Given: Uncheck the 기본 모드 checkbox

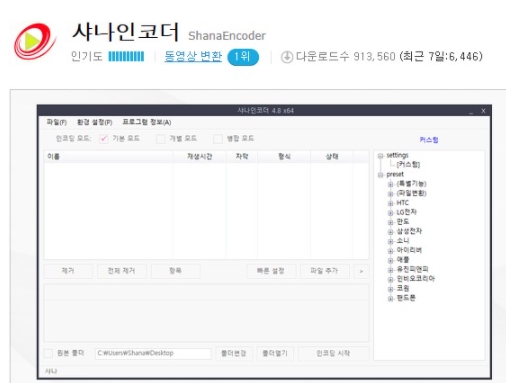Looking at the screenshot, I should tap(104, 138).
